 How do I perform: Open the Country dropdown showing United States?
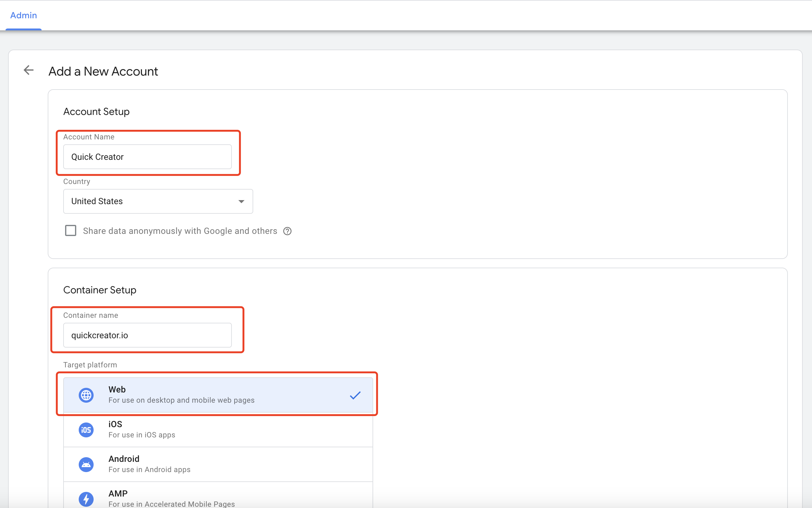(x=158, y=201)
